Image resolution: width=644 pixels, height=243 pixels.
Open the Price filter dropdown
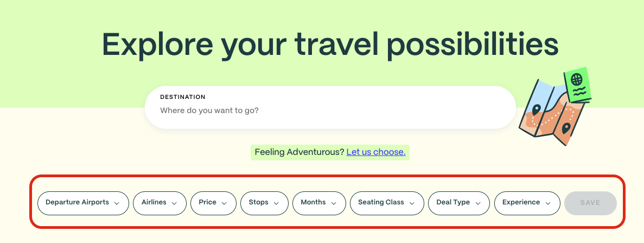coord(213,203)
